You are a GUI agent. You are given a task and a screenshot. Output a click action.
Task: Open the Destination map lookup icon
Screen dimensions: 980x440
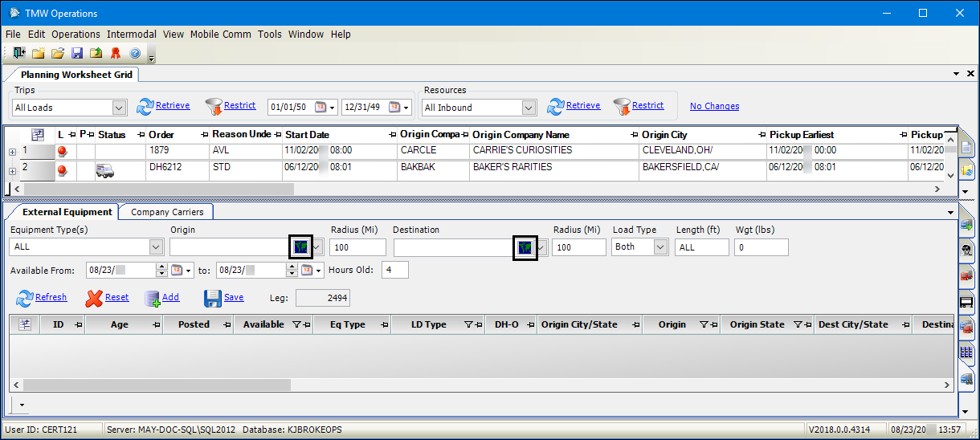525,247
